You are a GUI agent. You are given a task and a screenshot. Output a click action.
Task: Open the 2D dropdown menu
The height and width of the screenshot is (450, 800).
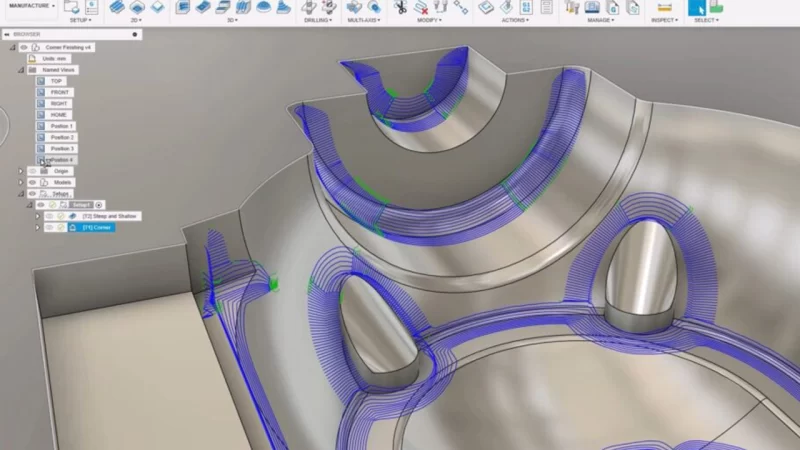pyautogui.click(x=136, y=20)
